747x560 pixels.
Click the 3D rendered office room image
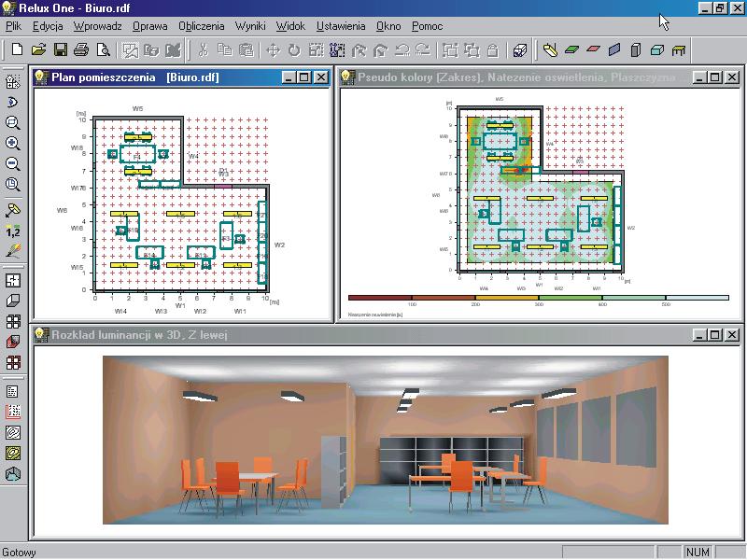point(386,440)
